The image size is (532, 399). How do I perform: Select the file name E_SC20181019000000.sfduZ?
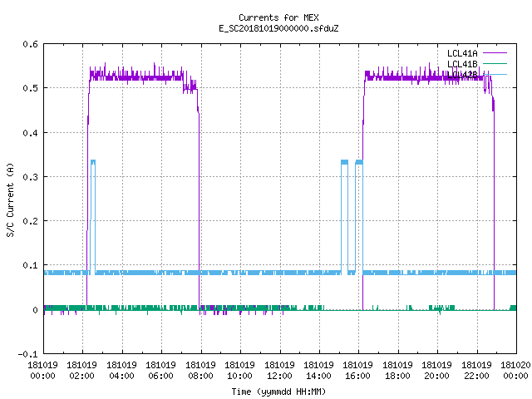click(278, 28)
